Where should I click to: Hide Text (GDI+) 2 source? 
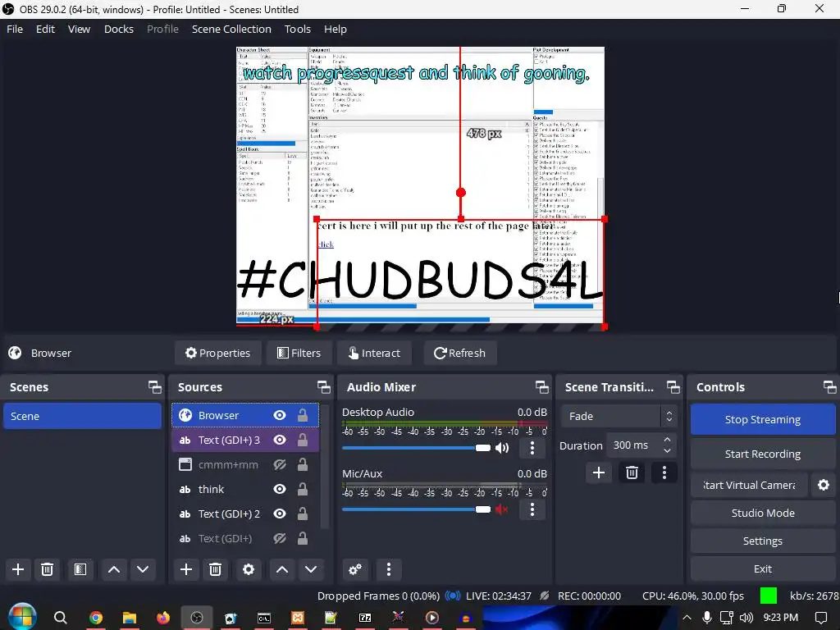[x=280, y=514]
